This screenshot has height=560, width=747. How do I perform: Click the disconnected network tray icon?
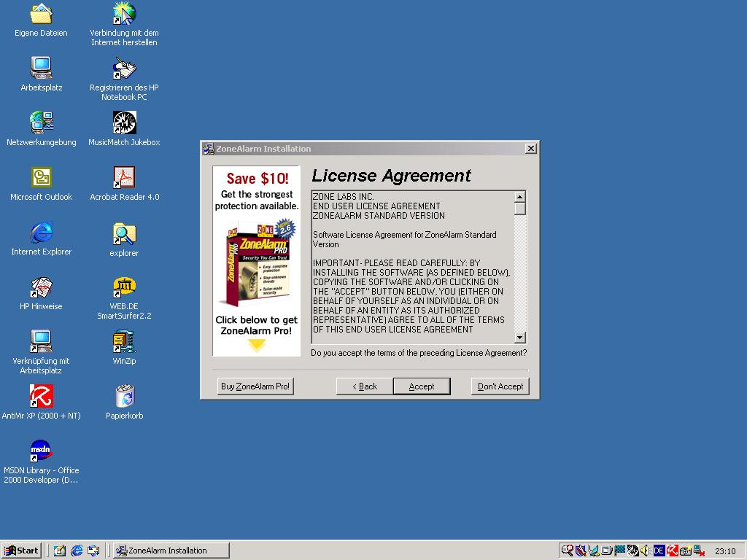(x=699, y=551)
